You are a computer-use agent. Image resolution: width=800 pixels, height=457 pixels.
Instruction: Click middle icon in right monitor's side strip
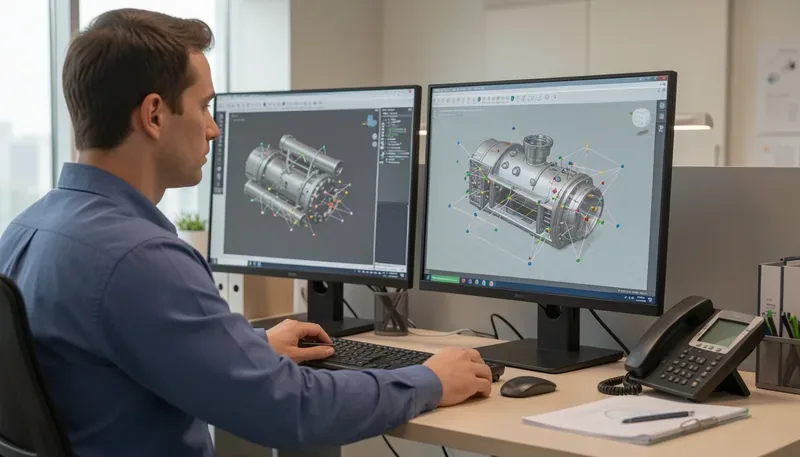point(662,116)
